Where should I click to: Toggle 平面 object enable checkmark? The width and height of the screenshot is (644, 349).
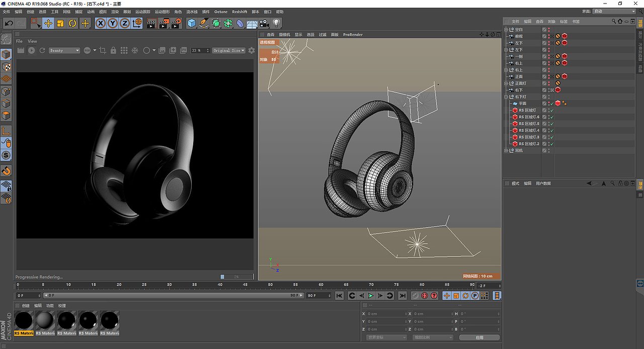click(552, 103)
